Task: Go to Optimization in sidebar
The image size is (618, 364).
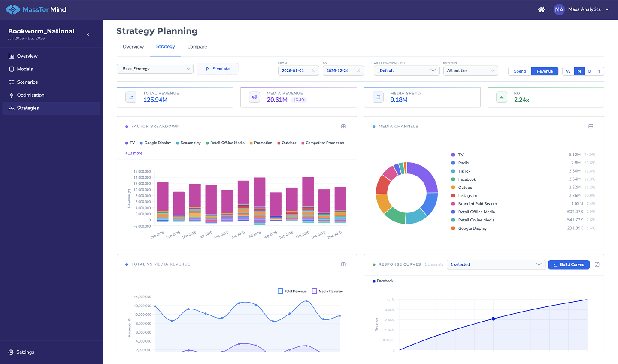Action: click(x=51, y=95)
